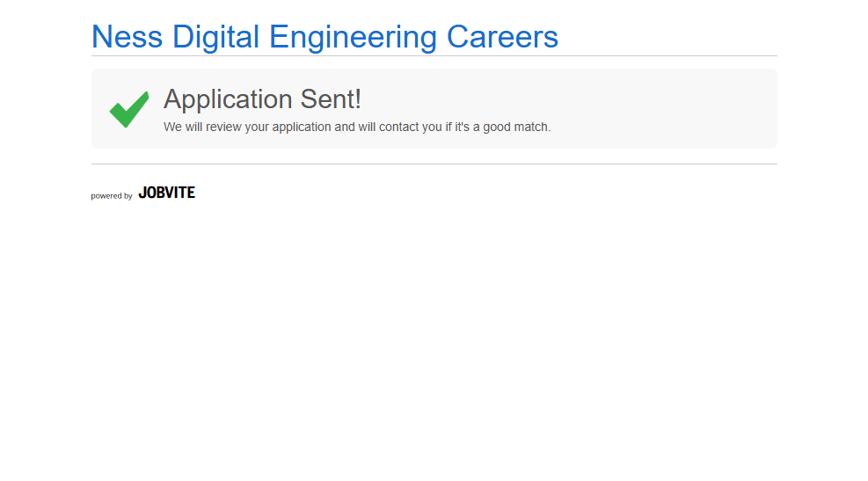Open the Ness Digital Engineering Careers link
The height and width of the screenshot is (481, 868).
(325, 37)
